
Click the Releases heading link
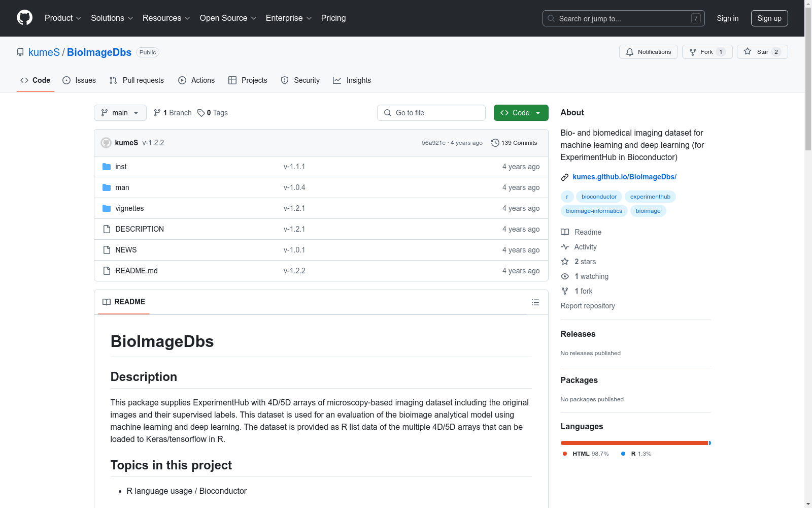578,334
